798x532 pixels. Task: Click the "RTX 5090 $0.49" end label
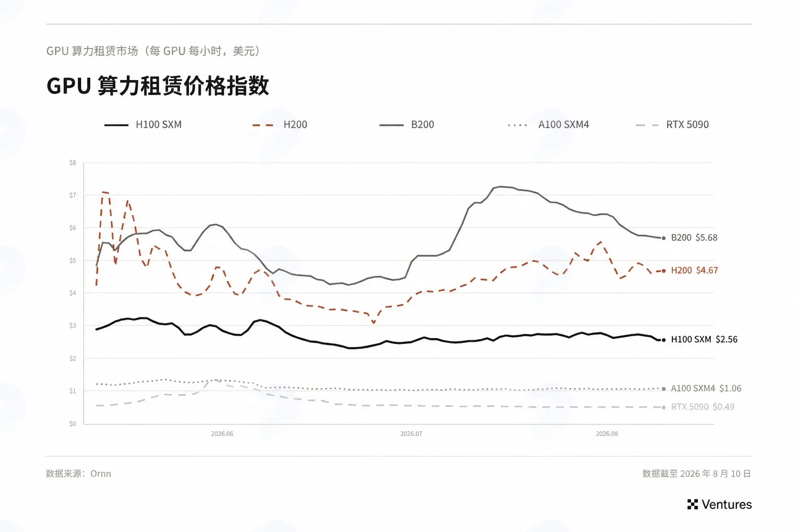pos(702,407)
